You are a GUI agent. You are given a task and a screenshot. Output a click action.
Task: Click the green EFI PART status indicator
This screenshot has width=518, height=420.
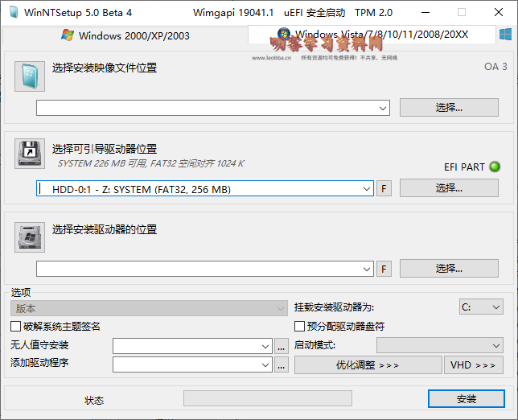[x=495, y=167]
